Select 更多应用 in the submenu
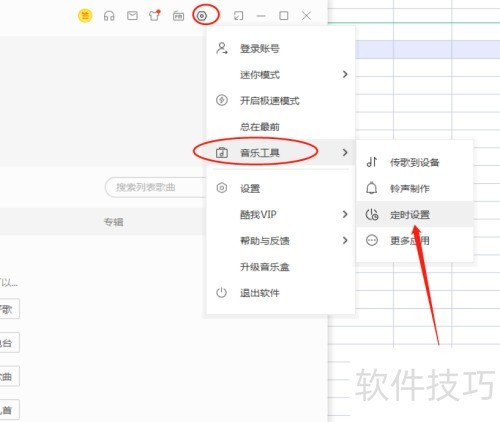Viewport: 500px width, 422px height. click(415, 240)
